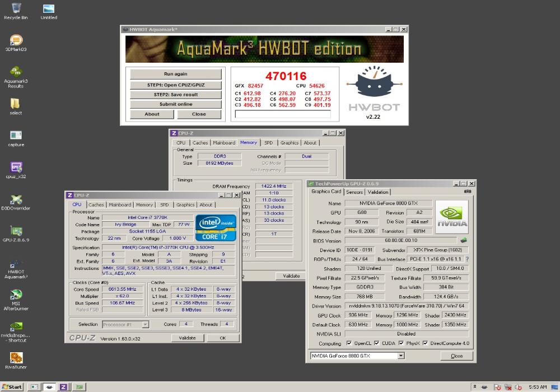This screenshot has height=392, width=560.
Task: Open the Caches tab in front CPU-Z window
Action: 96,204
